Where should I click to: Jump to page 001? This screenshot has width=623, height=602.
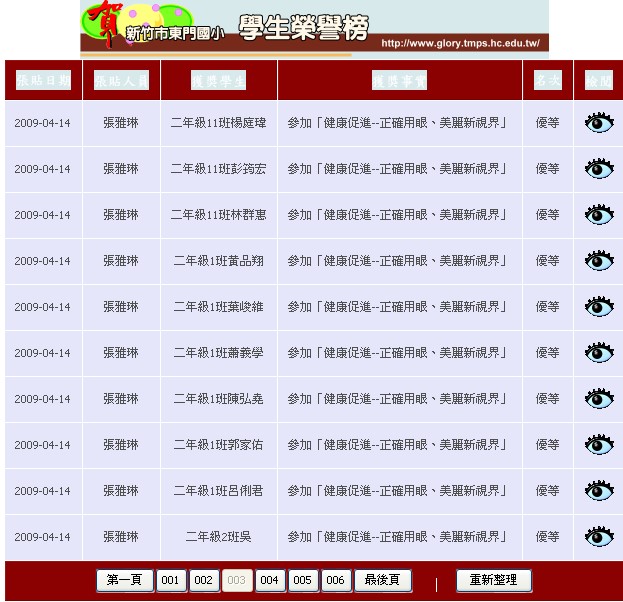[x=171, y=580]
